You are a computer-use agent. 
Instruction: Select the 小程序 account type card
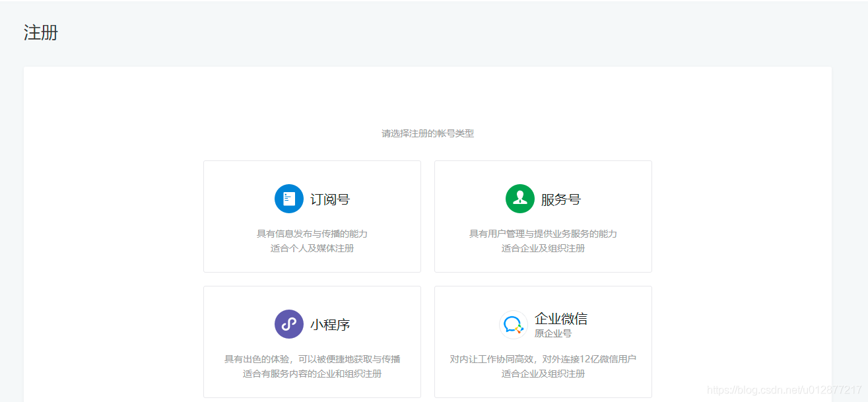(312, 341)
